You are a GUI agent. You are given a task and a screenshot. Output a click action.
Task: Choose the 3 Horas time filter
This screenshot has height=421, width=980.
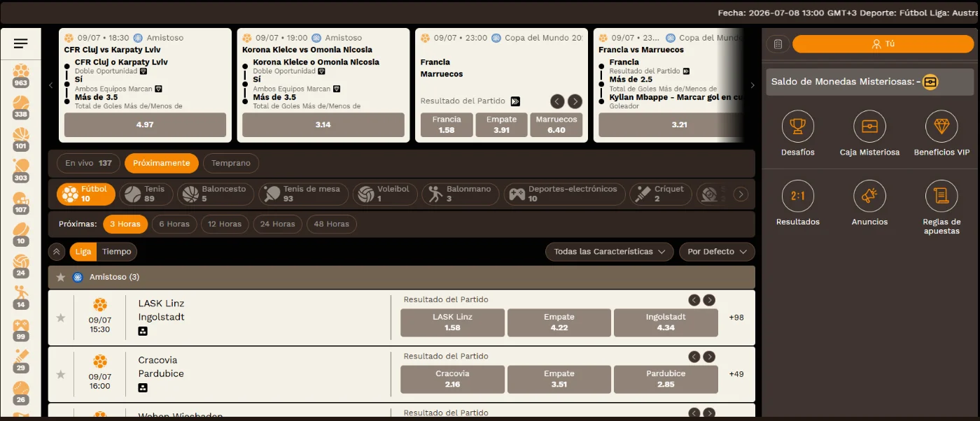(125, 224)
